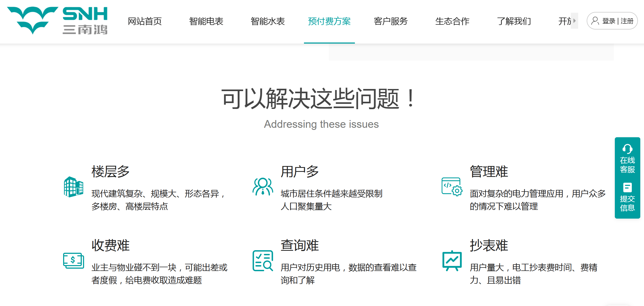
Task: Open 在线客服 headset chat widget
Action: tap(627, 159)
